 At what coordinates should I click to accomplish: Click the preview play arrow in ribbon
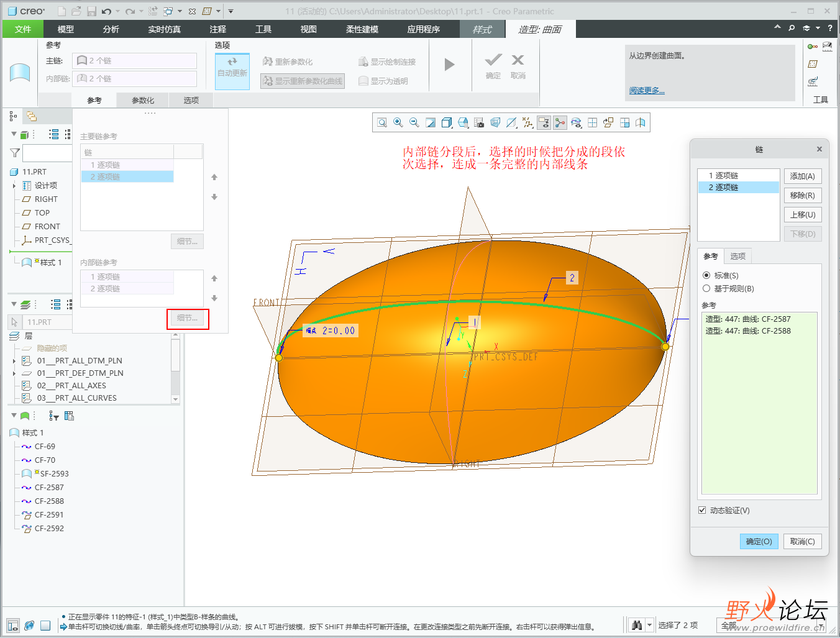tap(450, 65)
